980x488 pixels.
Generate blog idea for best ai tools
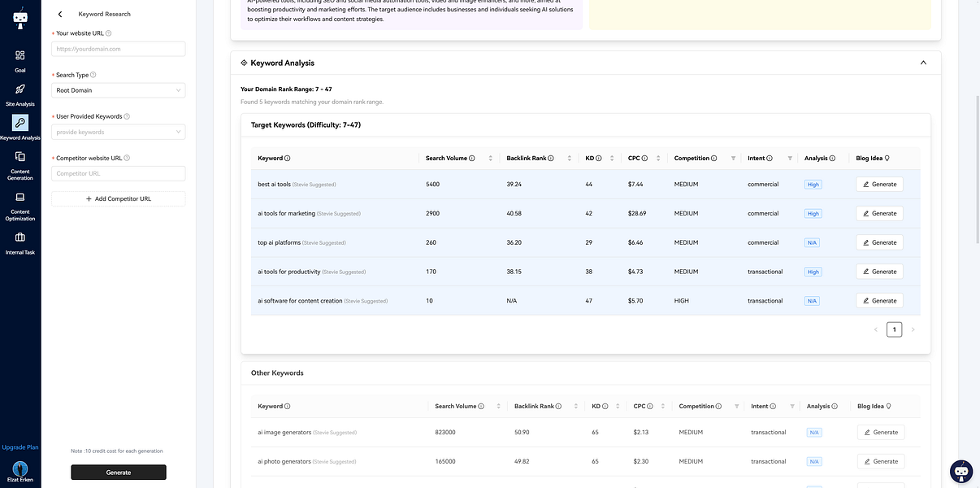pyautogui.click(x=879, y=185)
